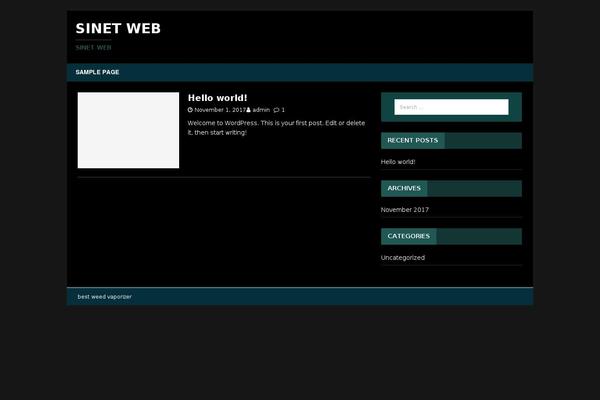This screenshot has width=600, height=400.
Task: Open the best weed vaporizer footer link
Action: point(104,297)
